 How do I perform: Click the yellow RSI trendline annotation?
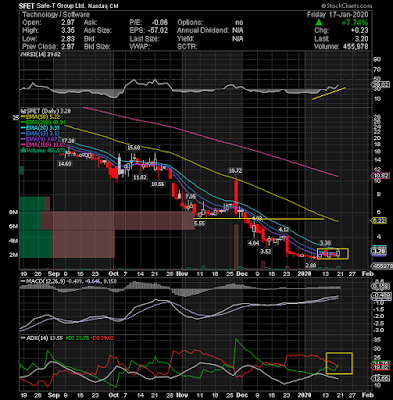[329, 93]
